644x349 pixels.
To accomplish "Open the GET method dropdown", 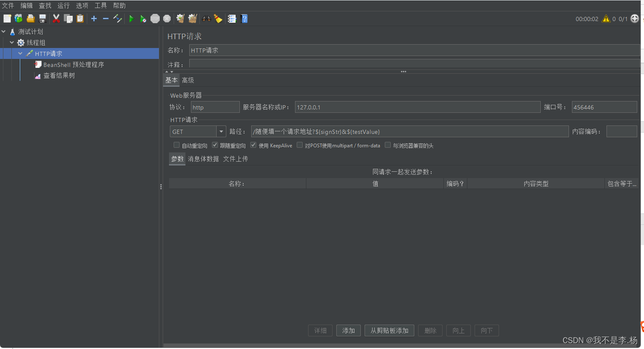I will click(x=221, y=131).
